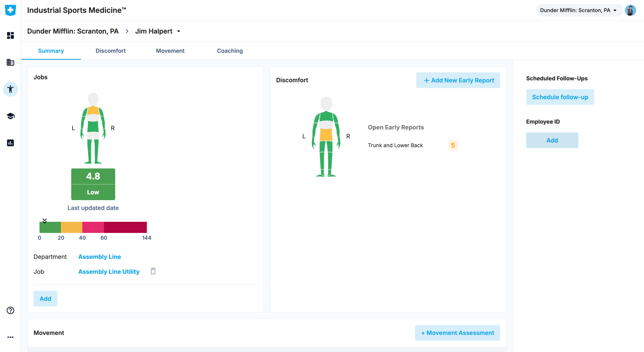This screenshot has height=352, width=644.
Task: Open the dashboard grid icon in sidebar
Action: pyautogui.click(x=10, y=35)
